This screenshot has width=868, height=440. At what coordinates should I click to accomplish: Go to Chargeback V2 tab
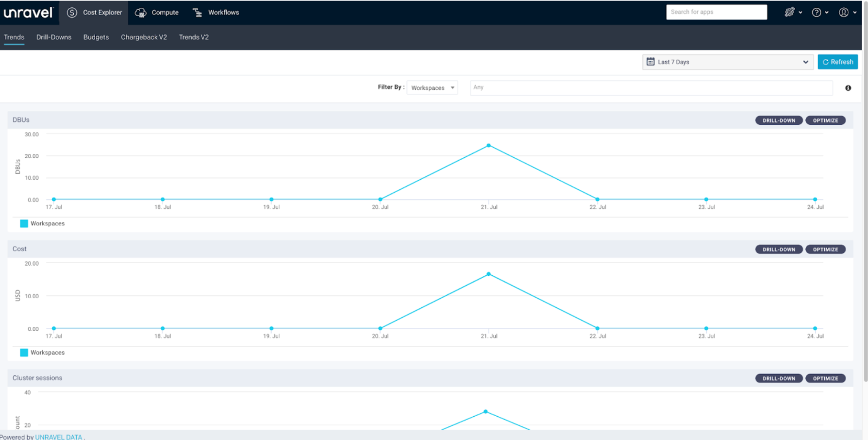144,37
